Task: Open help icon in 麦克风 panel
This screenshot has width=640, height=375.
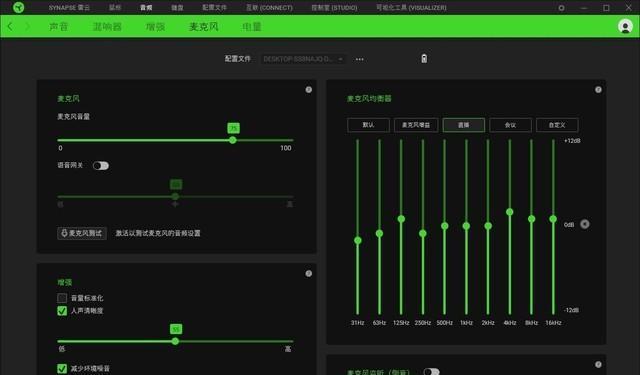Action: point(309,90)
